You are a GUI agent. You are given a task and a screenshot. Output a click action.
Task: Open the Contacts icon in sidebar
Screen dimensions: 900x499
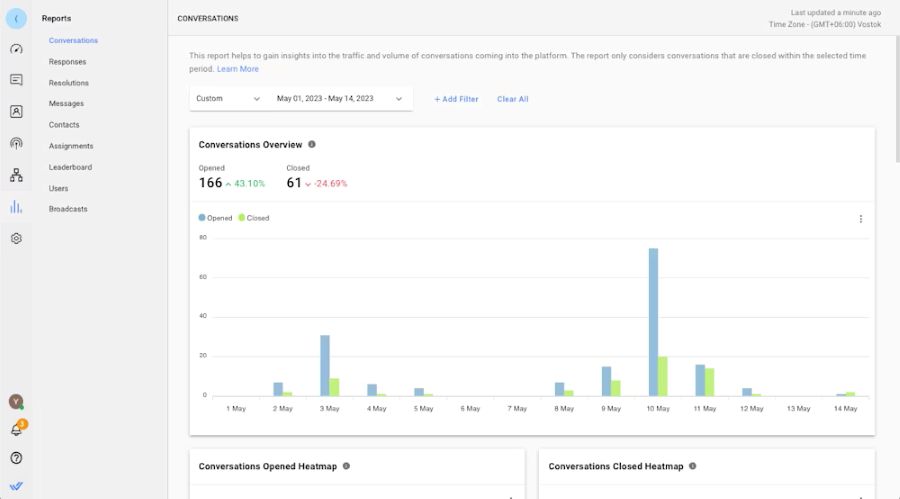coord(16,112)
